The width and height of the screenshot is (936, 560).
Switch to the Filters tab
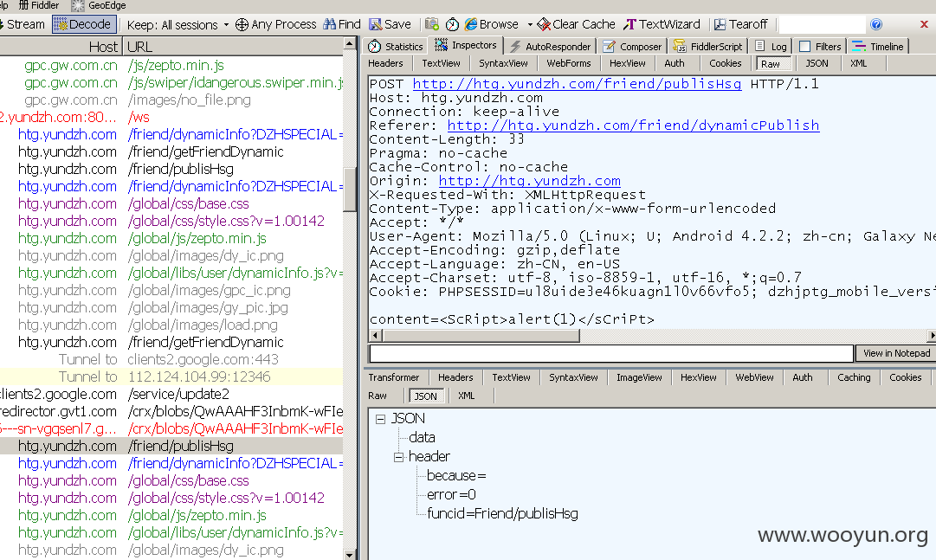pyautogui.click(x=820, y=47)
